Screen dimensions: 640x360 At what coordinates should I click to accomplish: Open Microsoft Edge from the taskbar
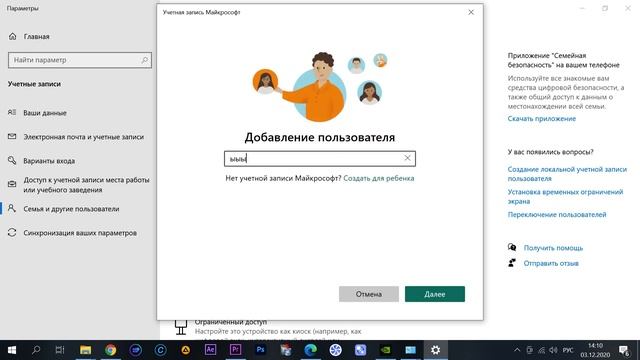(x=310, y=350)
